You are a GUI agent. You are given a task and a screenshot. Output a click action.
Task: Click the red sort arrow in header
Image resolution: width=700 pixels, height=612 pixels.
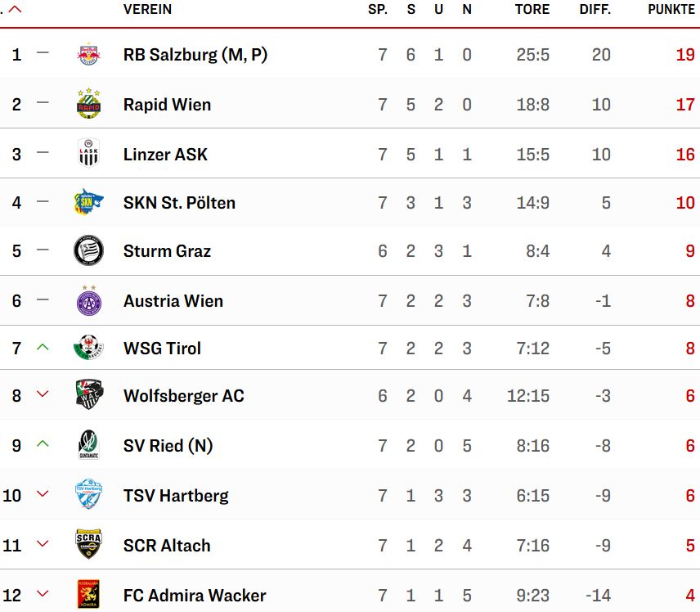tap(16, 10)
